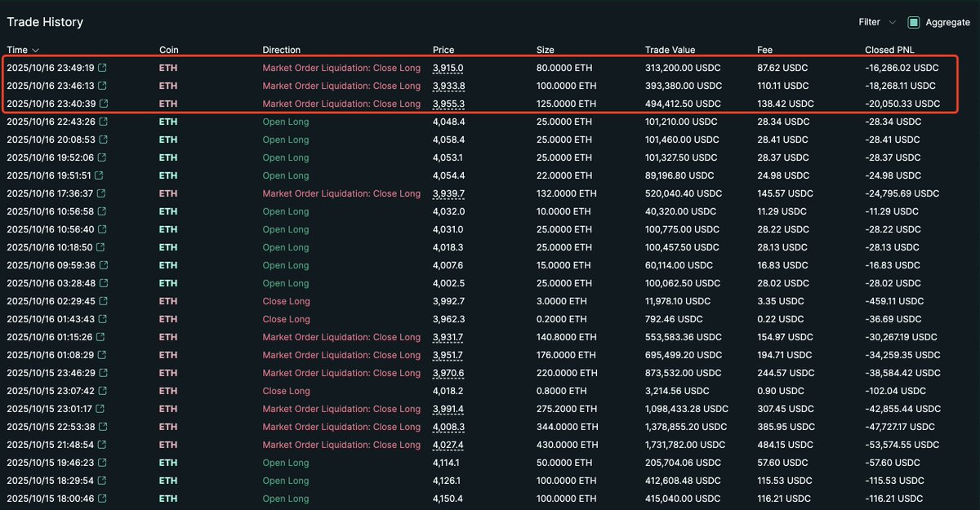
Task: Click link icon for 18:00:46 trade row
Action: point(102,499)
